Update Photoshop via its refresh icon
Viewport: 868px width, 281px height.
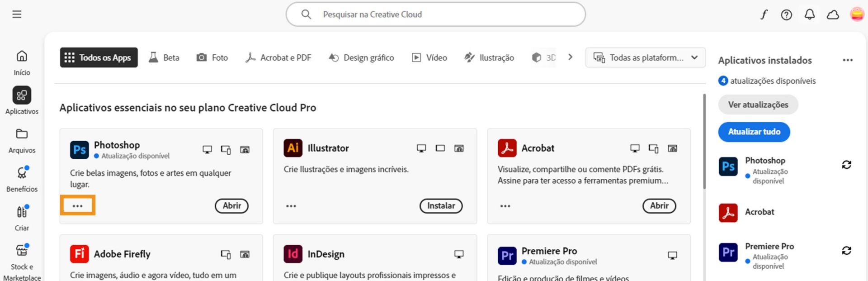pyautogui.click(x=847, y=165)
